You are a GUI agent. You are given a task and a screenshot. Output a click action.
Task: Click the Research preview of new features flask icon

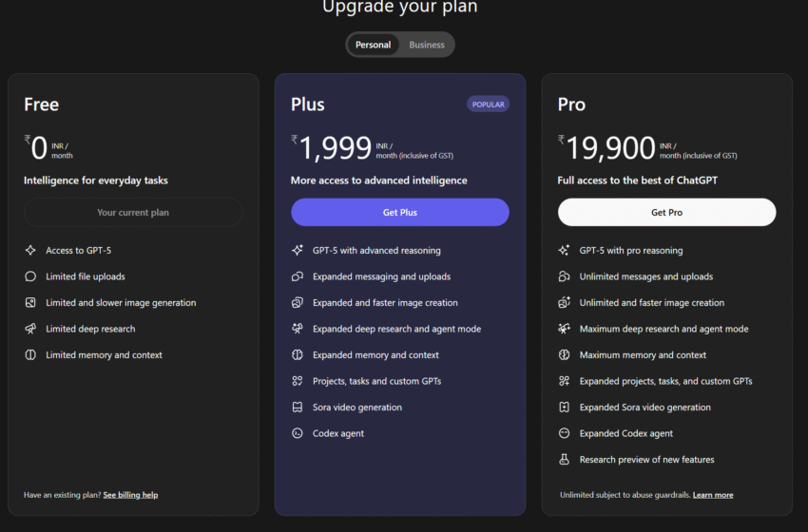pyautogui.click(x=565, y=460)
